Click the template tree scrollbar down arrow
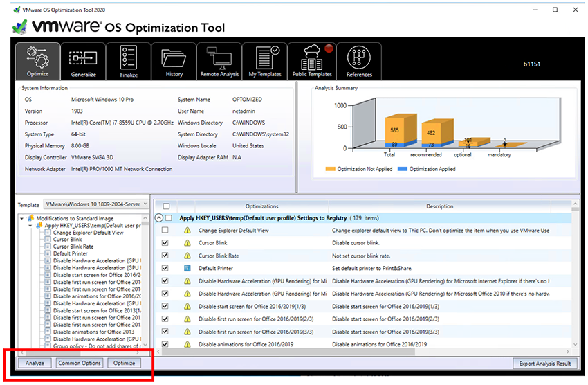The width and height of the screenshot is (588, 385). pyautogui.click(x=145, y=345)
